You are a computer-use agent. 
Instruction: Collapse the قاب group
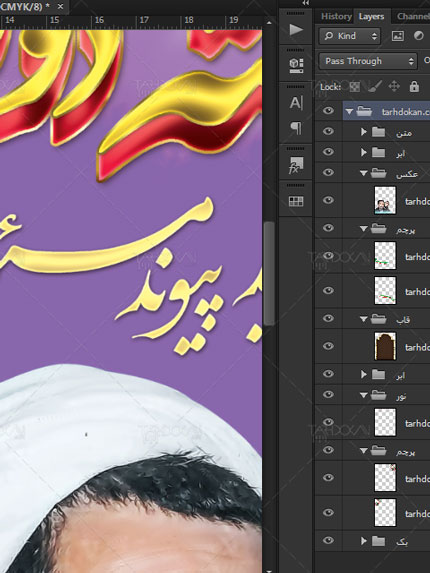(363, 319)
